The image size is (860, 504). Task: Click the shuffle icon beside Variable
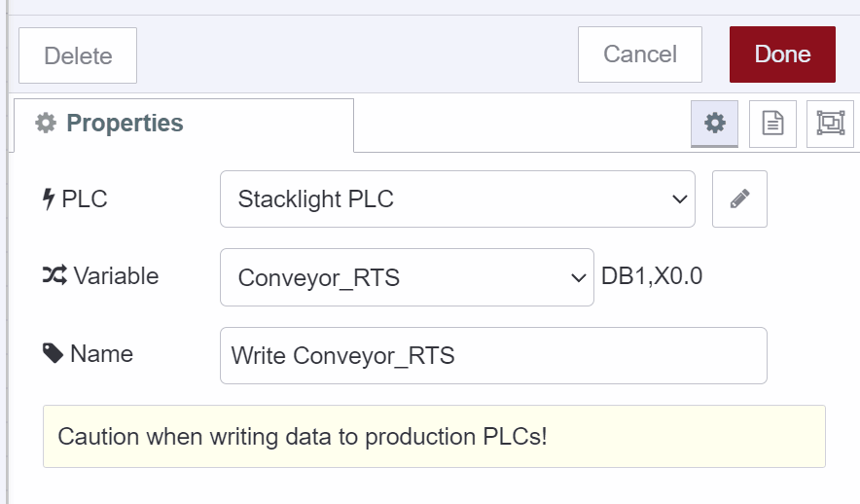point(54,276)
